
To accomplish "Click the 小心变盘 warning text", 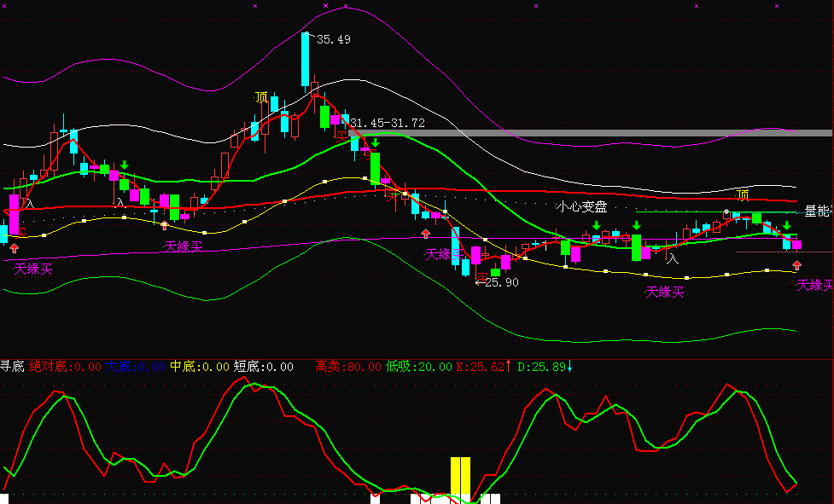I will point(581,206).
